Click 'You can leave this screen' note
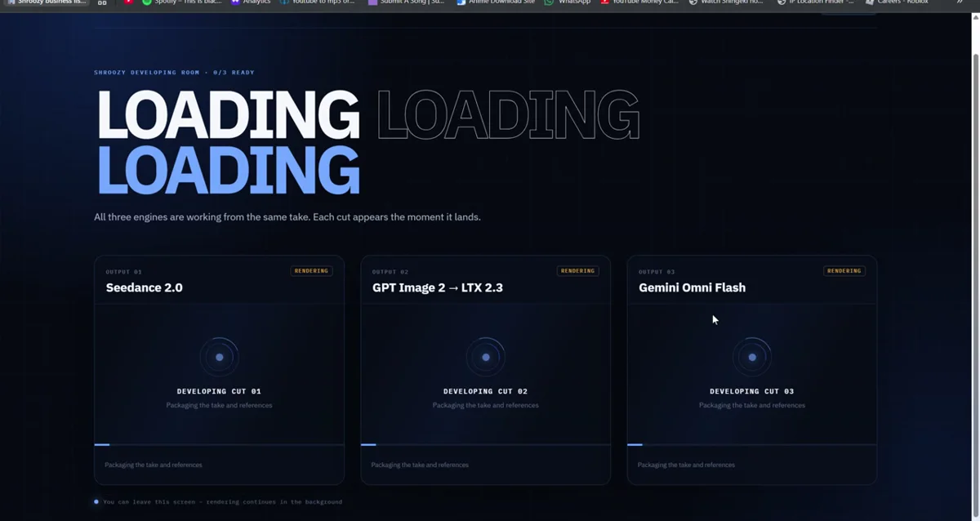The height and width of the screenshot is (521, 980). tap(222, 501)
